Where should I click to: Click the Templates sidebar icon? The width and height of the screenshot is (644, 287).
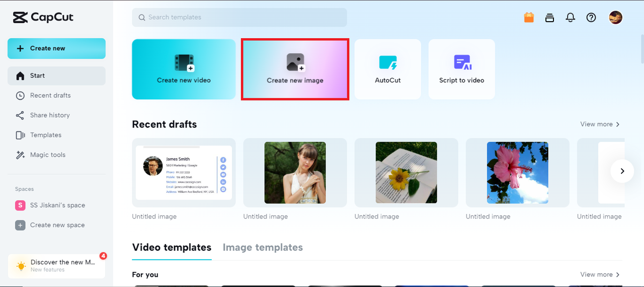pos(20,135)
